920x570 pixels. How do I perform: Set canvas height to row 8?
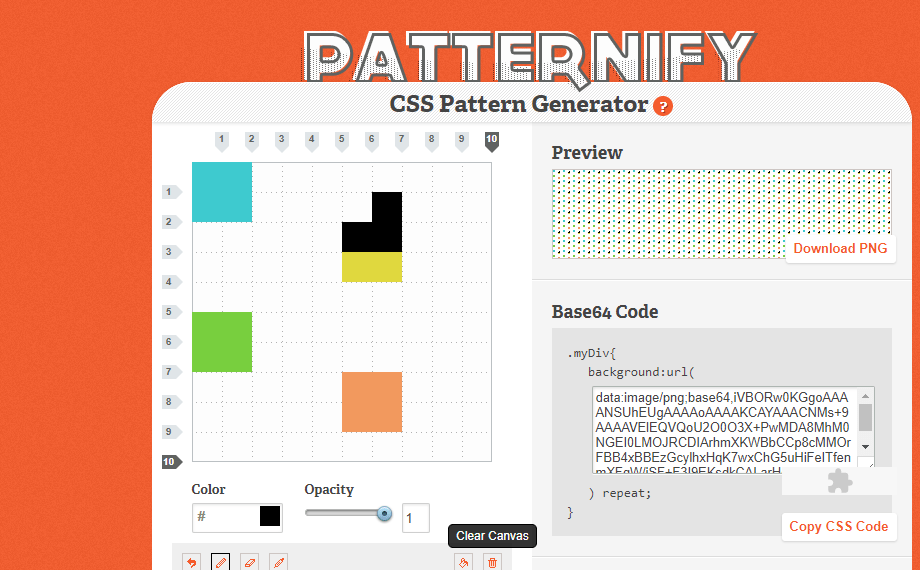tap(172, 402)
